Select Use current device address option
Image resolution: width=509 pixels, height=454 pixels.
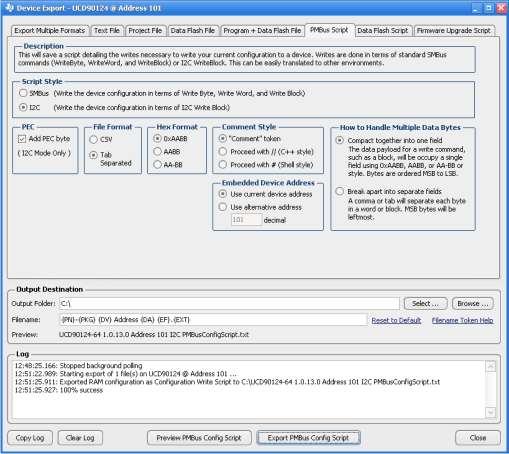point(223,194)
